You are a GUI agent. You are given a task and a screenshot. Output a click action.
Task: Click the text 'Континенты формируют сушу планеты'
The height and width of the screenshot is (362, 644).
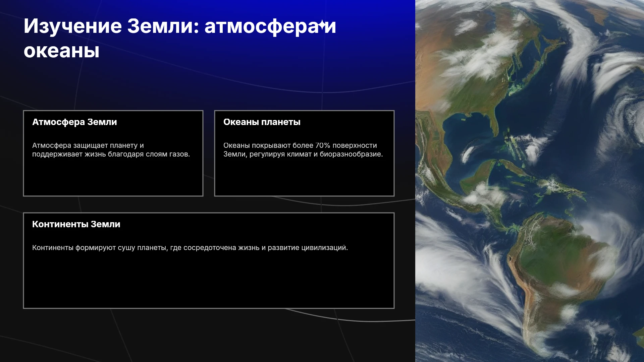(x=100, y=248)
